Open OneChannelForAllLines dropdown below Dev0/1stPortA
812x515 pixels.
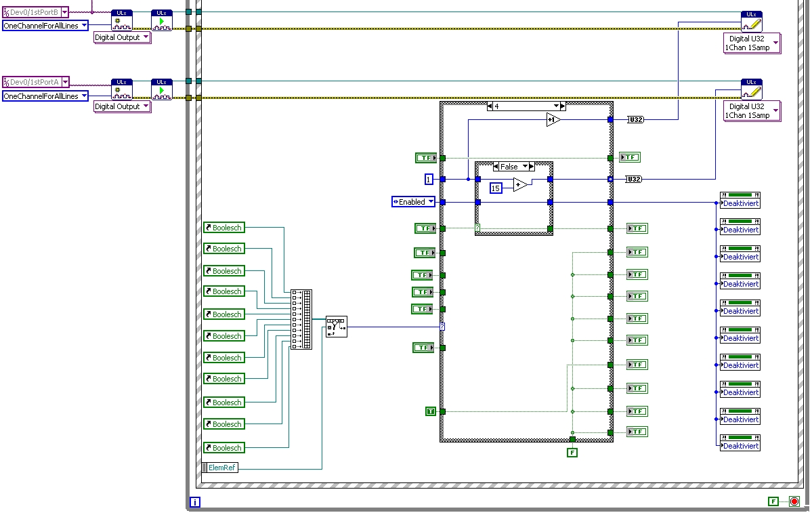click(x=84, y=96)
